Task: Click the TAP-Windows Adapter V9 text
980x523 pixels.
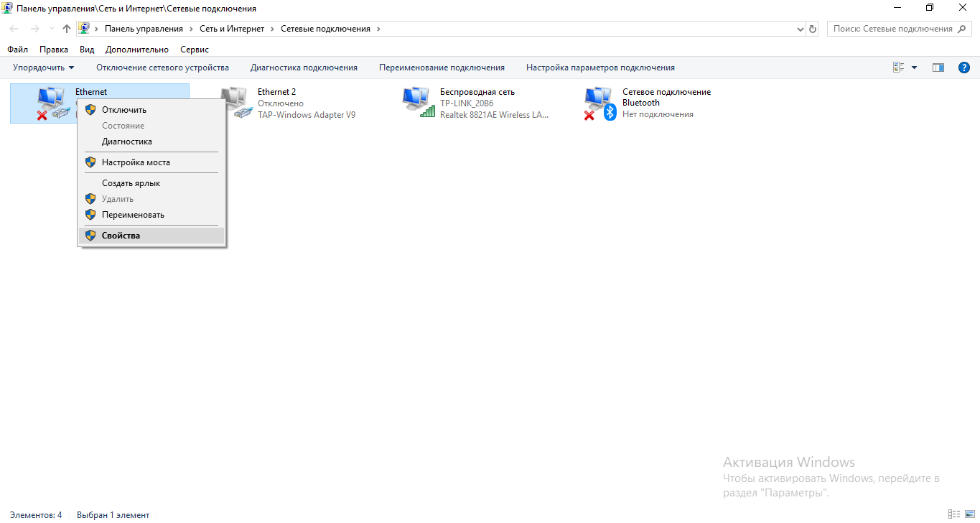Action: coord(307,115)
